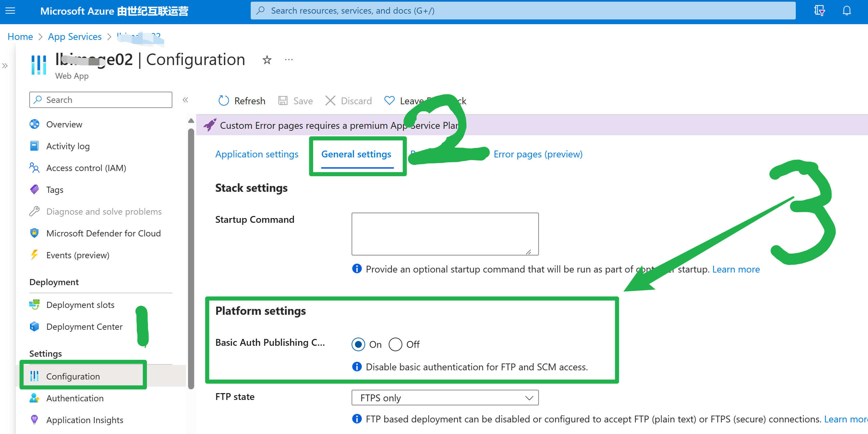Collapse the resource menu sidebar

pyautogui.click(x=185, y=100)
